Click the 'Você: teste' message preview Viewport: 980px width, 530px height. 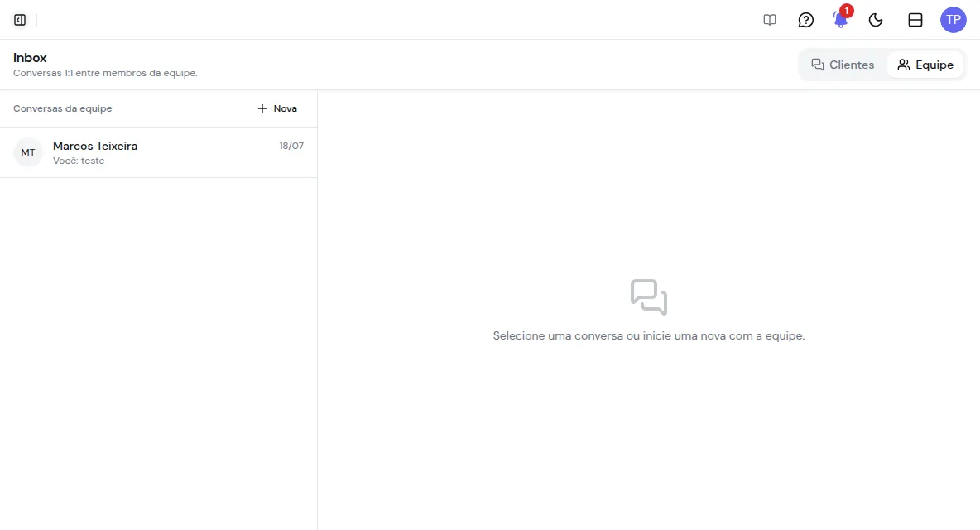pyautogui.click(x=79, y=161)
